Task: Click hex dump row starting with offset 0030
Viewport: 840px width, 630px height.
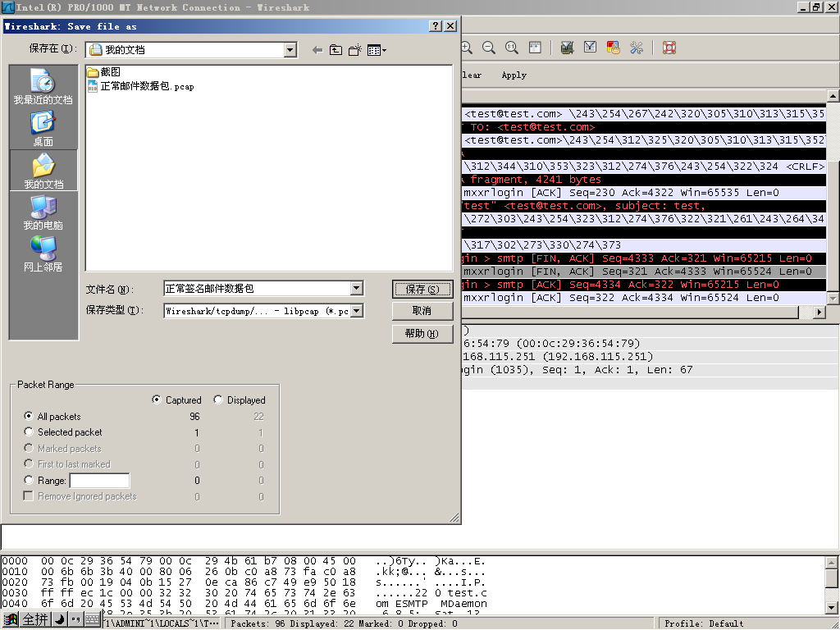Action: (244, 593)
